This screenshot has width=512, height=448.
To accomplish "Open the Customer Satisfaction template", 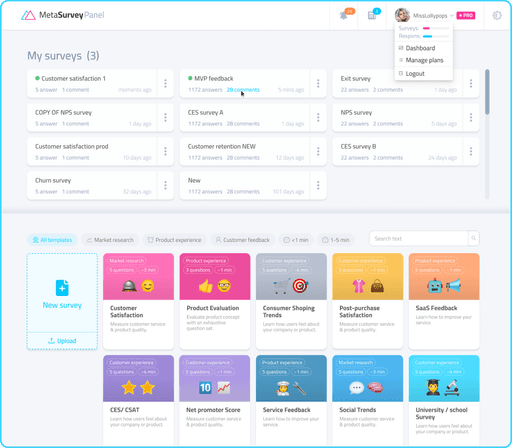I will [138, 301].
